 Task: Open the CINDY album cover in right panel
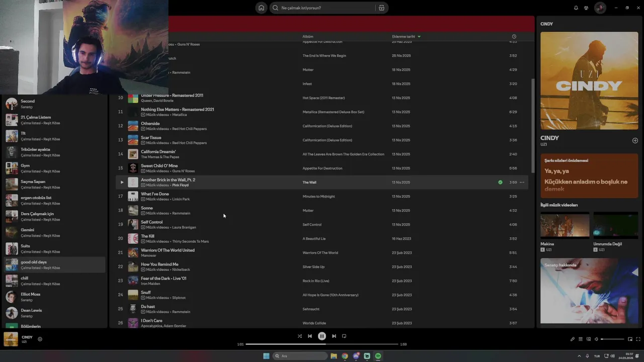pos(589,81)
